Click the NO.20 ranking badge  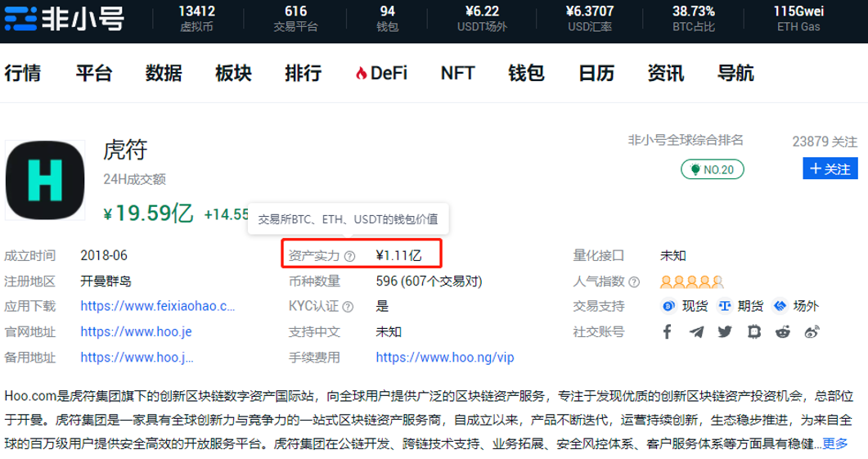(712, 169)
